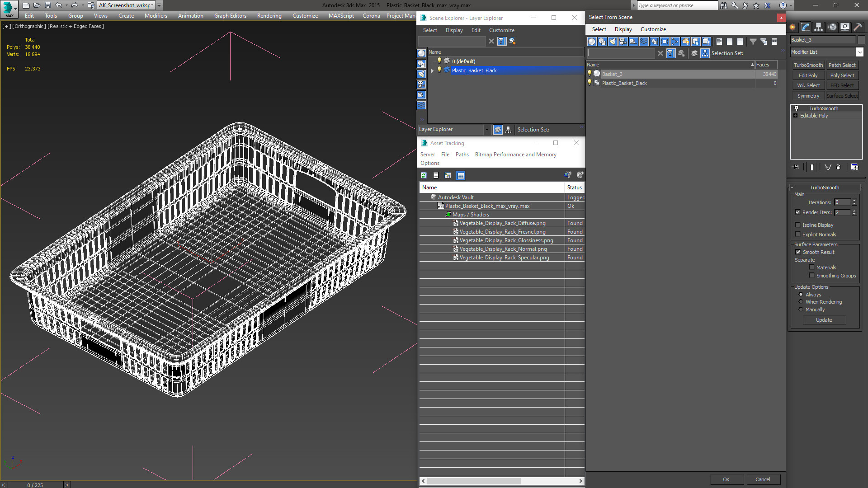Screen dimensions: 868x488
Task: Click Sort by Hierarchy icon near Selection Set
Action: (705, 53)
